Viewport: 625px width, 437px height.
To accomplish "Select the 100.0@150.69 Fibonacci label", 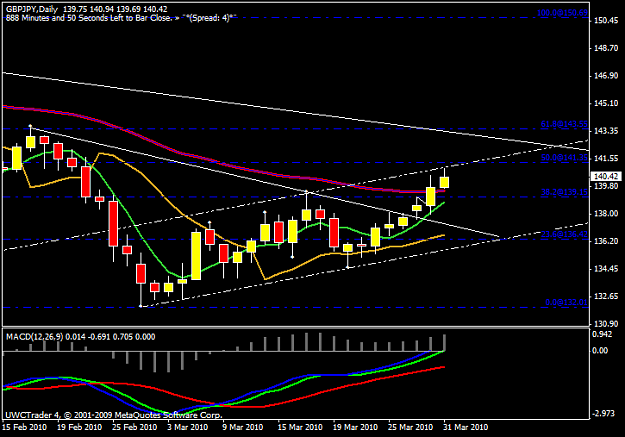I will coord(562,13).
